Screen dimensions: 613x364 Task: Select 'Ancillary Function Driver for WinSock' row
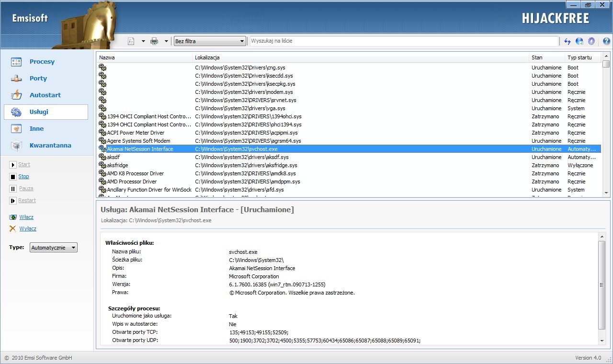click(349, 190)
